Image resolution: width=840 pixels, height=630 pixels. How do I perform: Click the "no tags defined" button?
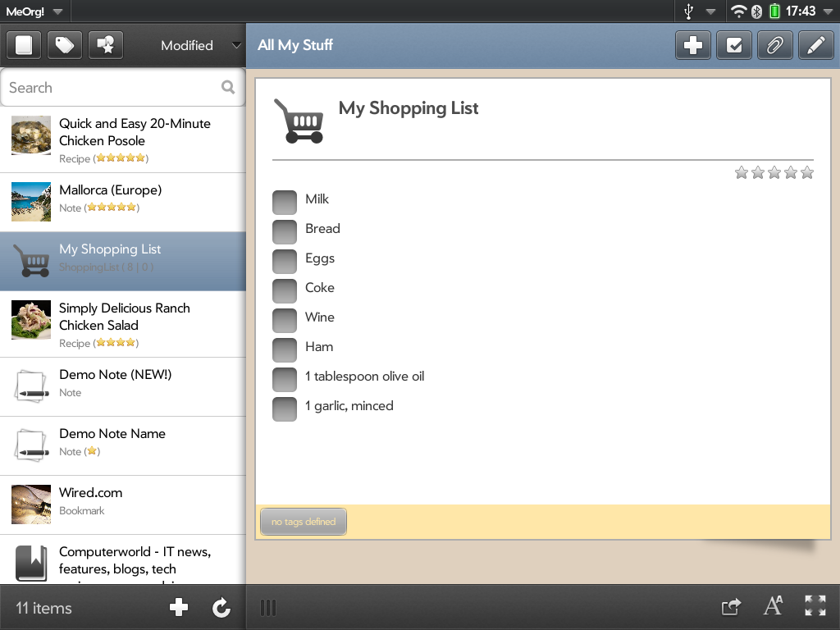pyautogui.click(x=304, y=522)
